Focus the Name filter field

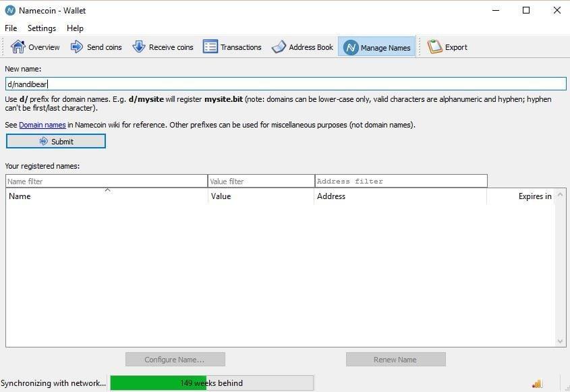tap(107, 181)
